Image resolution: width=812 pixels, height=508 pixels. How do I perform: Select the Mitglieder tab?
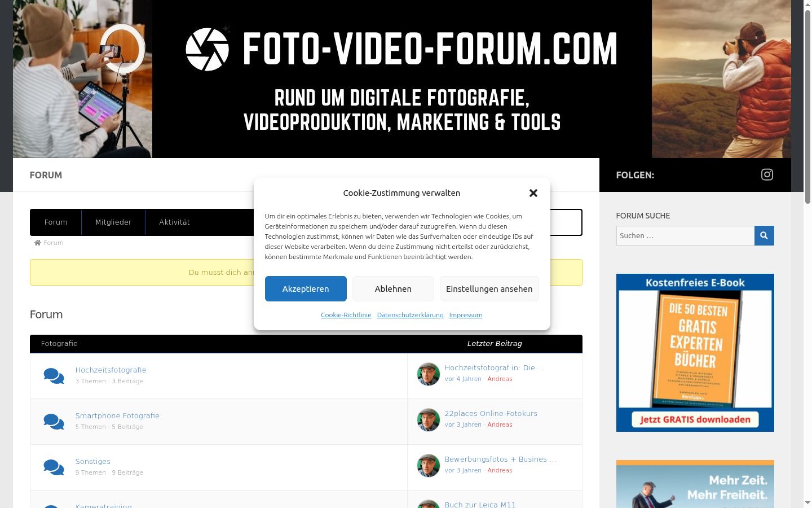(113, 222)
